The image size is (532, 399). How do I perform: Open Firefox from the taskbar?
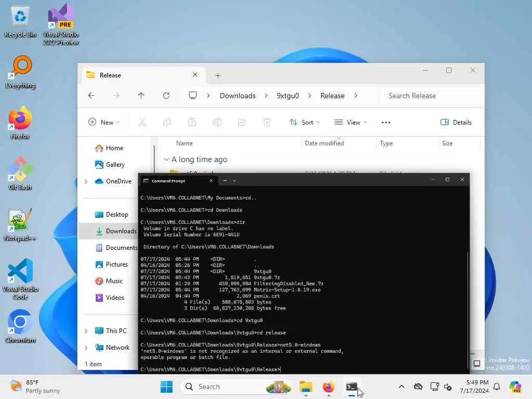tap(328, 387)
